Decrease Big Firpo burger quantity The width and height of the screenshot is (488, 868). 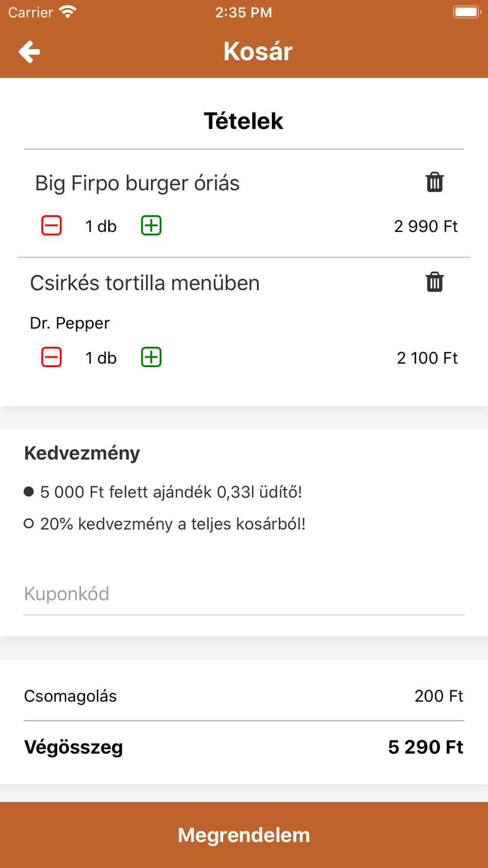coord(51,226)
